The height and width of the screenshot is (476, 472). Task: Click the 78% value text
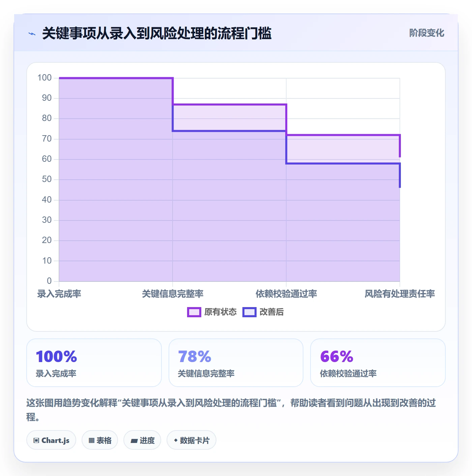coord(195,357)
